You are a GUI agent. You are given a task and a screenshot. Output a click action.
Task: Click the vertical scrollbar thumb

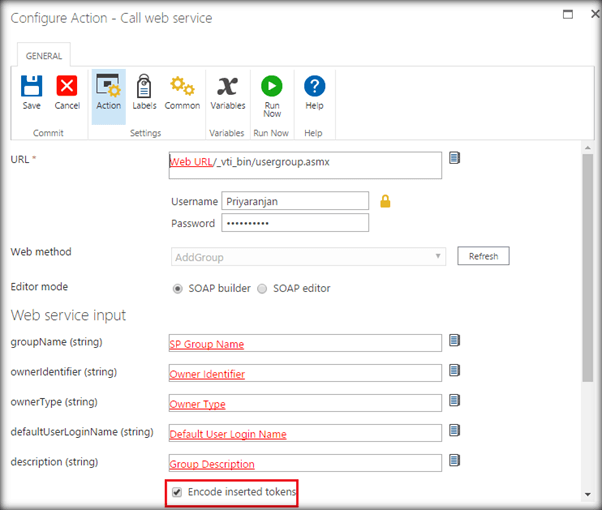tap(588, 268)
